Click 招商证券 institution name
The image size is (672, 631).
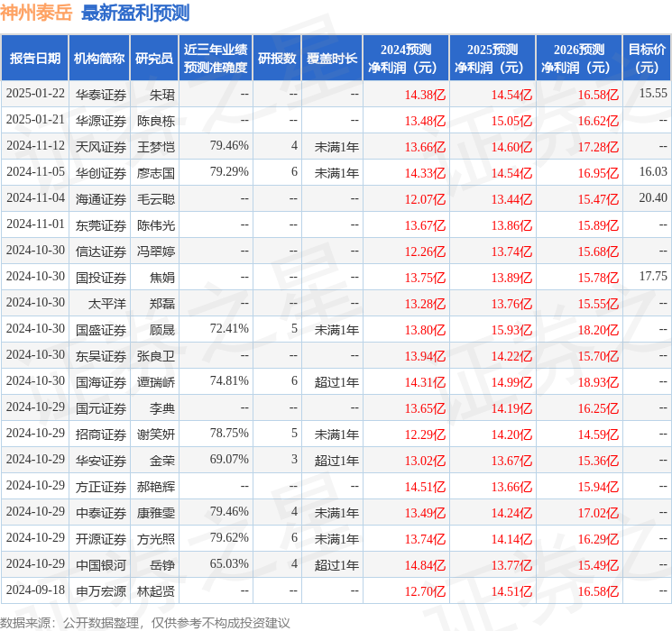[101, 434]
